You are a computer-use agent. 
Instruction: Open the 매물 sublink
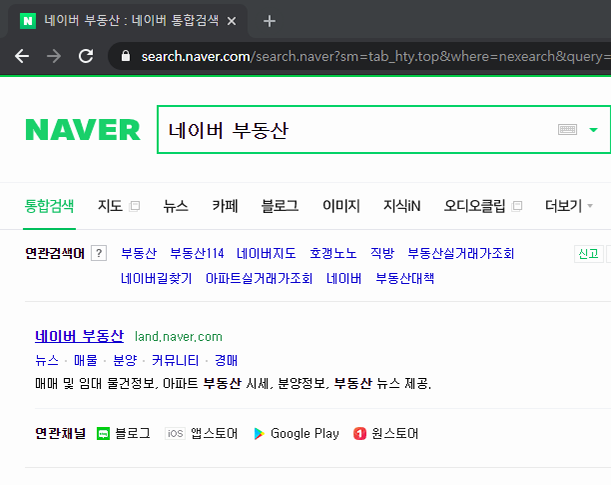[x=86, y=360]
